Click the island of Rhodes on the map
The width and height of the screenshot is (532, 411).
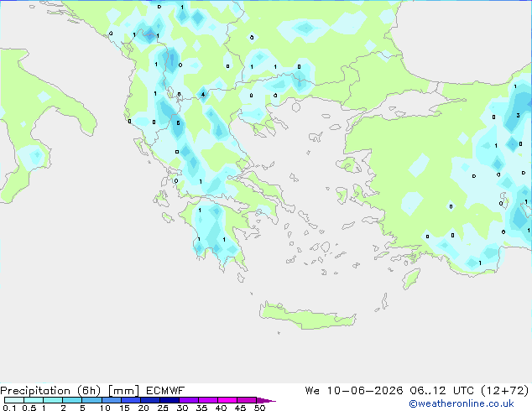411,278
